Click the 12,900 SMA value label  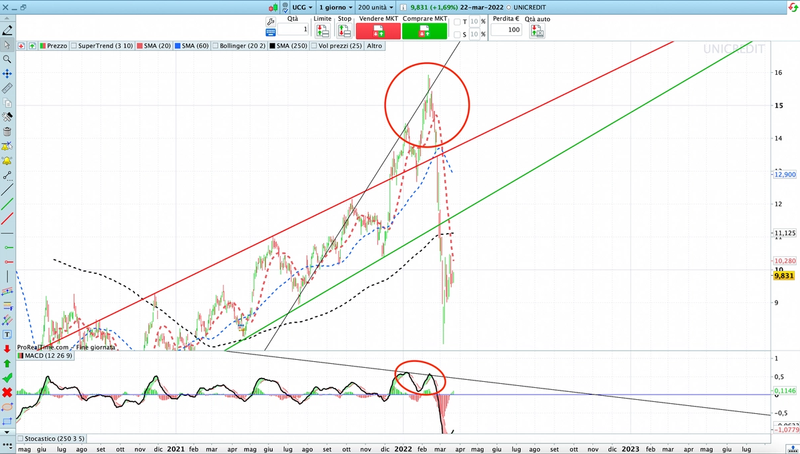point(785,174)
